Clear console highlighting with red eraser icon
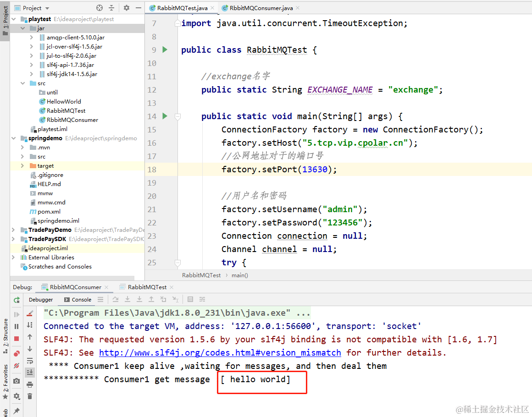This screenshot has width=532, height=417. (x=30, y=313)
